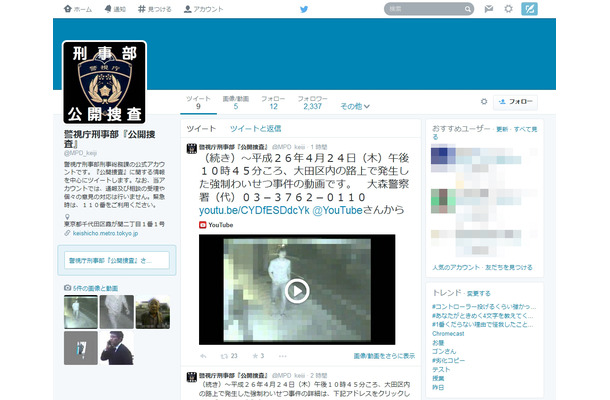Open media thumbnail of man on phone
This screenshot has width=610, height=400.
click(x=117, y=348)
